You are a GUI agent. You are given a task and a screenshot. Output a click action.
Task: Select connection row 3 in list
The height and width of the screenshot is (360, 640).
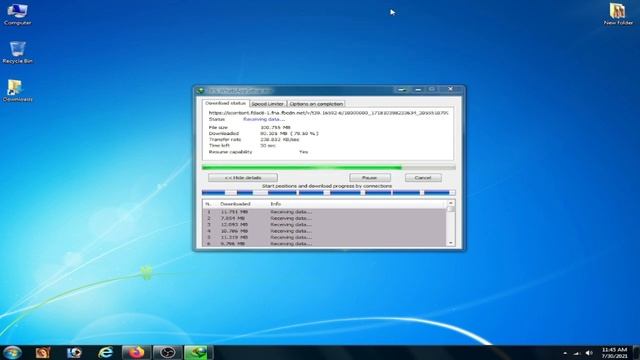coord(324,224)
